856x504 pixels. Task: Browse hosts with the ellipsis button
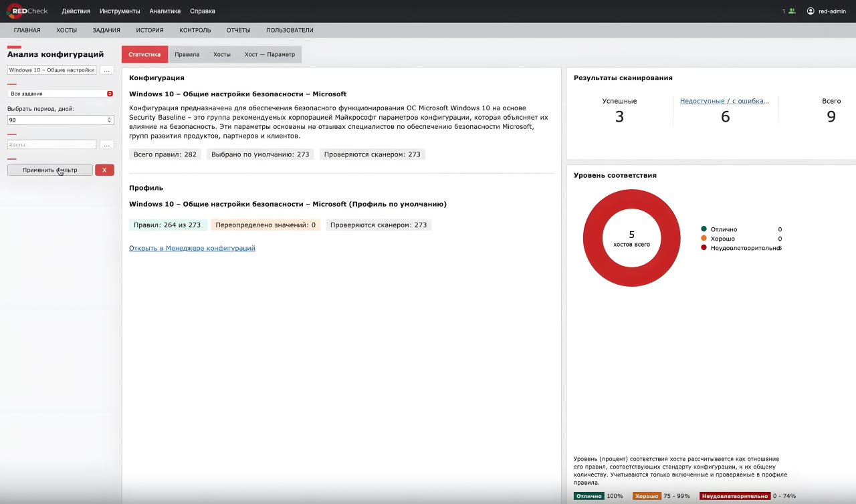tap(107, 144)
